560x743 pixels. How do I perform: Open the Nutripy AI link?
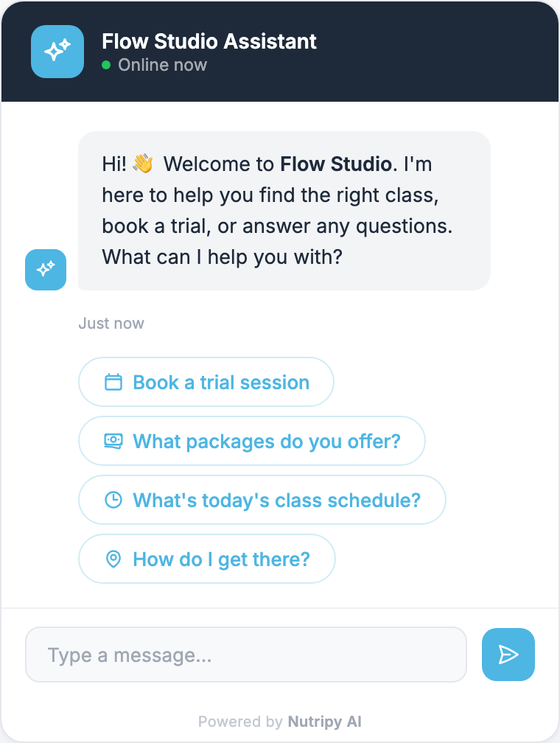pyautogui.click(x=326, y=722)
